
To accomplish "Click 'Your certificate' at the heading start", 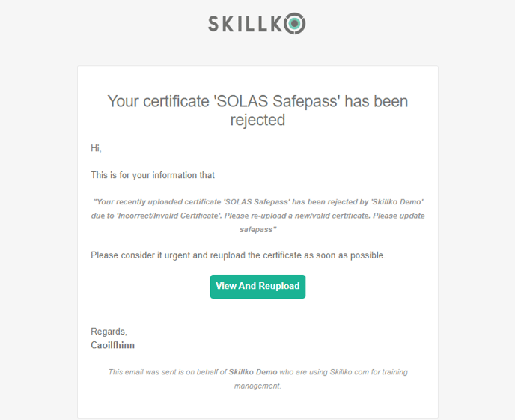I will [x=158, y=101].
